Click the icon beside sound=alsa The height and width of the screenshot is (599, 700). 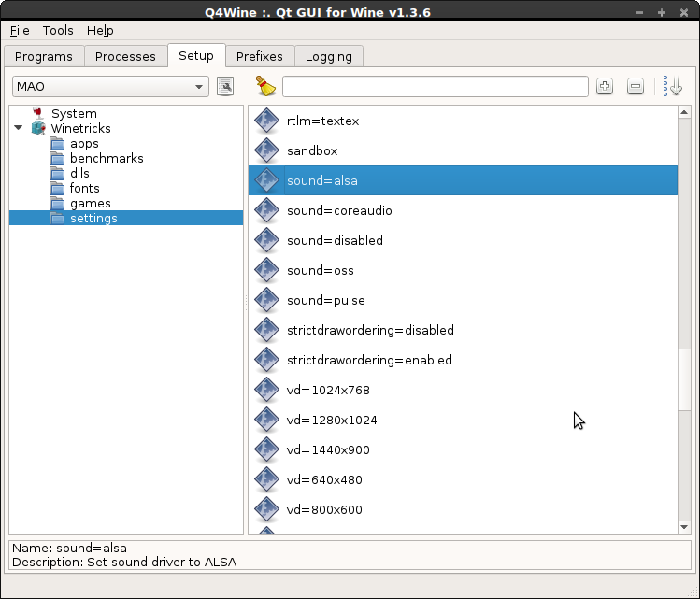tap(267, 180)
